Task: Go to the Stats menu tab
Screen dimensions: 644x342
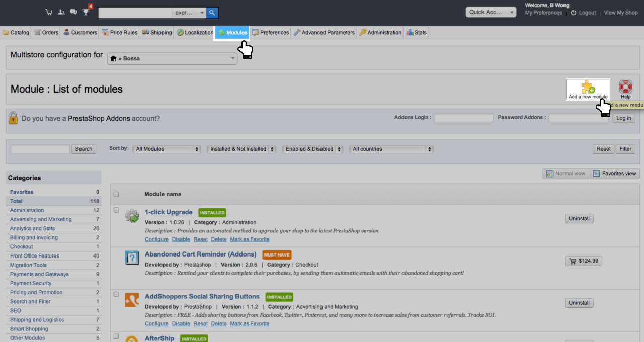Action: 417,33
